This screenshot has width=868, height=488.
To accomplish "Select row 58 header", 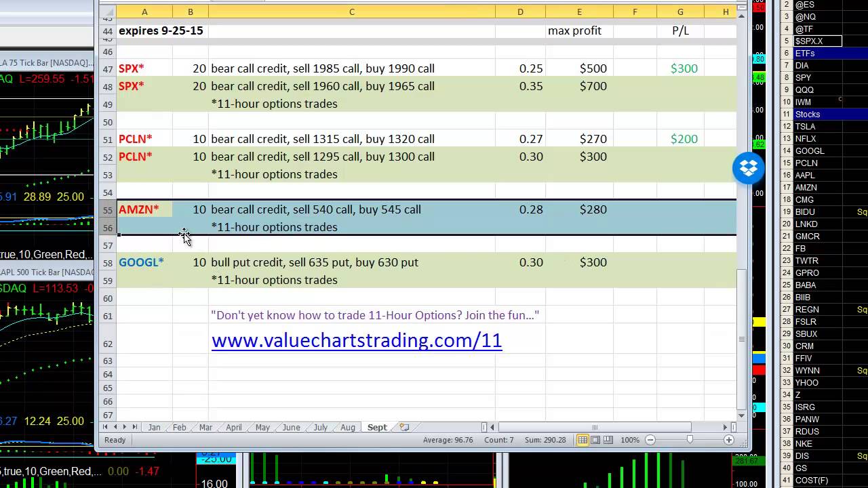I will point(108,262).
